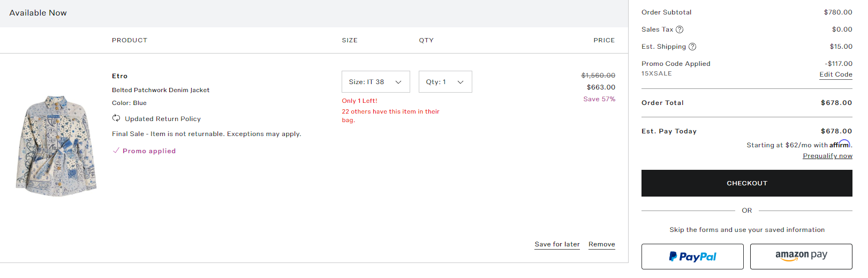Remove the Etro jacket from bag
This screenshot has width=868, height=278.
tap(602, 244)
